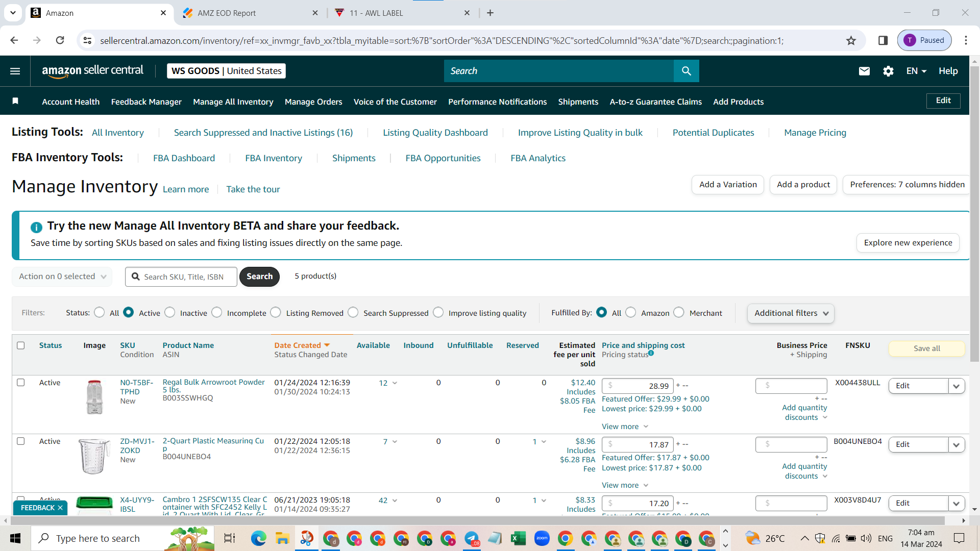980x551 pixels.
Task: Click the vertical page scrollbar
Action: click(x=974, y=214)
